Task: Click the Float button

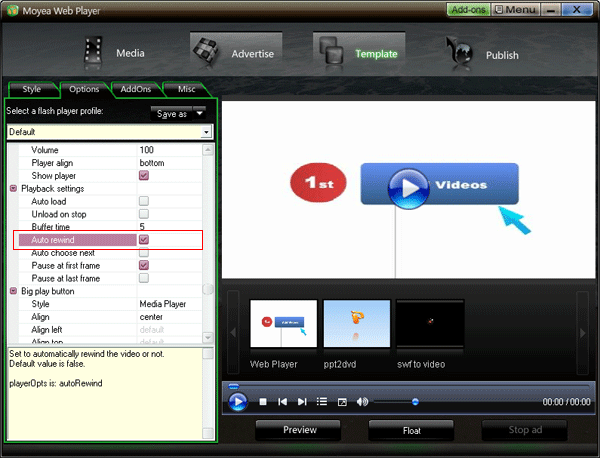Action: pyautogui.click(x=411, y=430)
